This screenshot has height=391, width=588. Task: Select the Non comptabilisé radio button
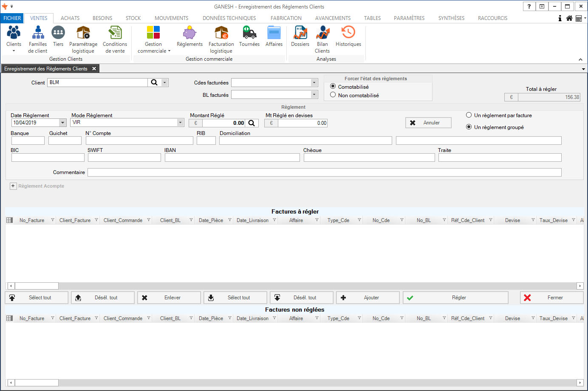333,95
